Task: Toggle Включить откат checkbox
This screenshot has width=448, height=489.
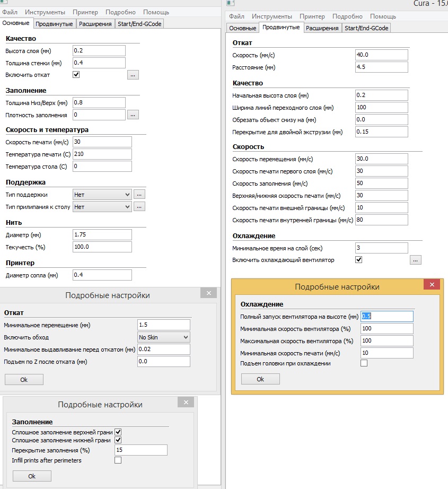Action: coord(76,75)
